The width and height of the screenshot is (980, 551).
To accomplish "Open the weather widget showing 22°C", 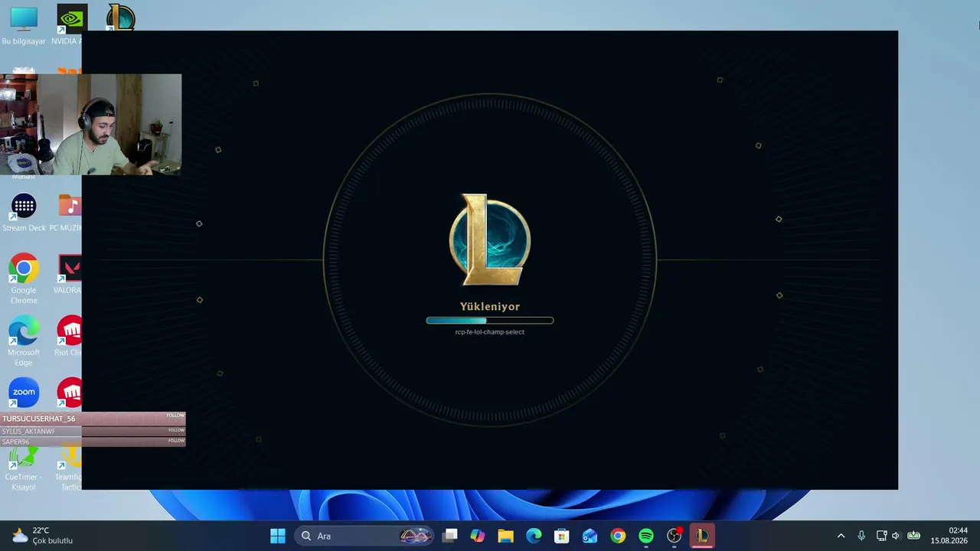I will point(42,536).
